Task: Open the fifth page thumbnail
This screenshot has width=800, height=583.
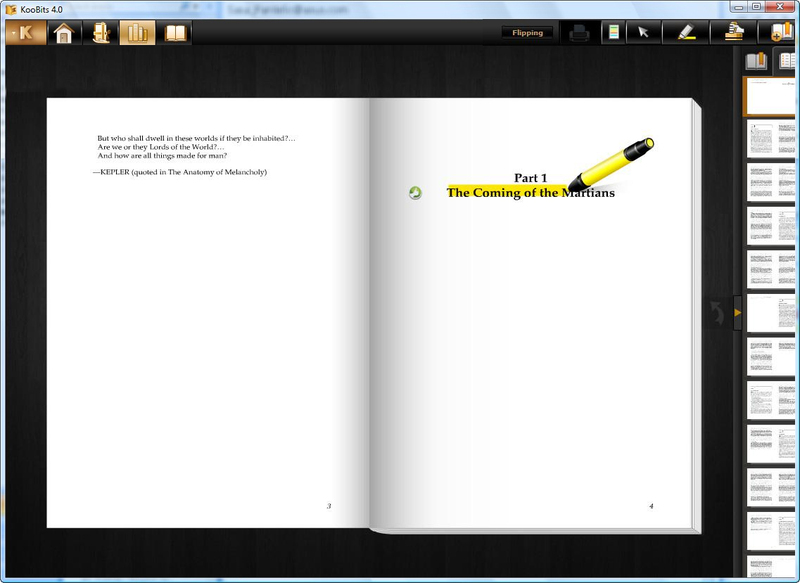Action: (x=771, y=269)
